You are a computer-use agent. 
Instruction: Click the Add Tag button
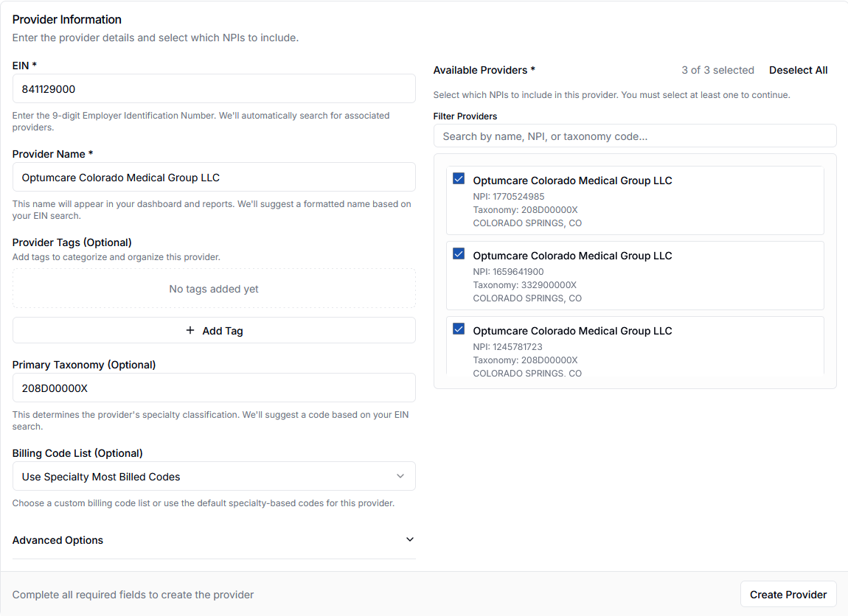point(214,330)
